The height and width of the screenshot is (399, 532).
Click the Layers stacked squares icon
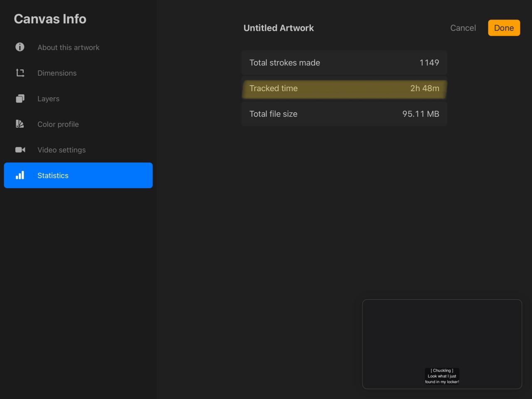pos(20,99)
